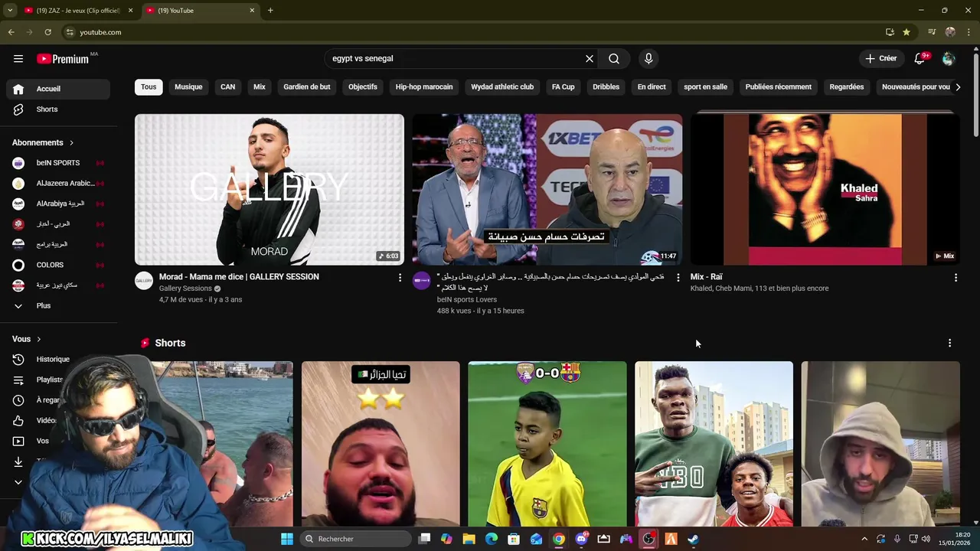The height and width of the screenshot is (551, 980).
Task: Open the Short with 0-0 Barcelona kid
Action: [x=547, y=444]
